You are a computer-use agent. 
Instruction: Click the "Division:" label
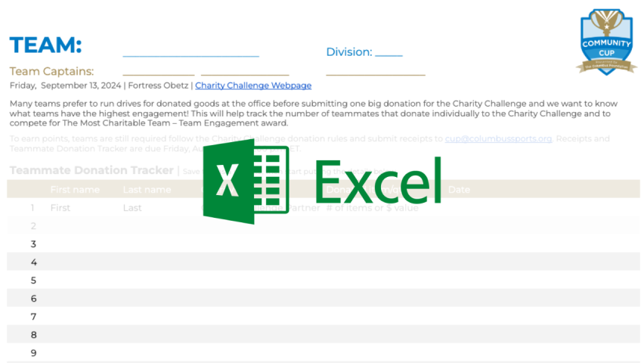(348, 51)
